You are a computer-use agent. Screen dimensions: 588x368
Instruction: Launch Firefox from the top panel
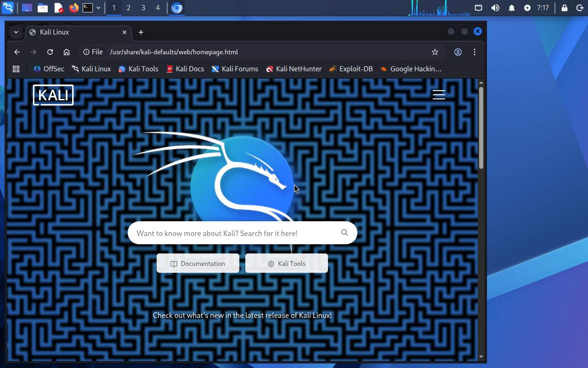click(x=73, y=8)
